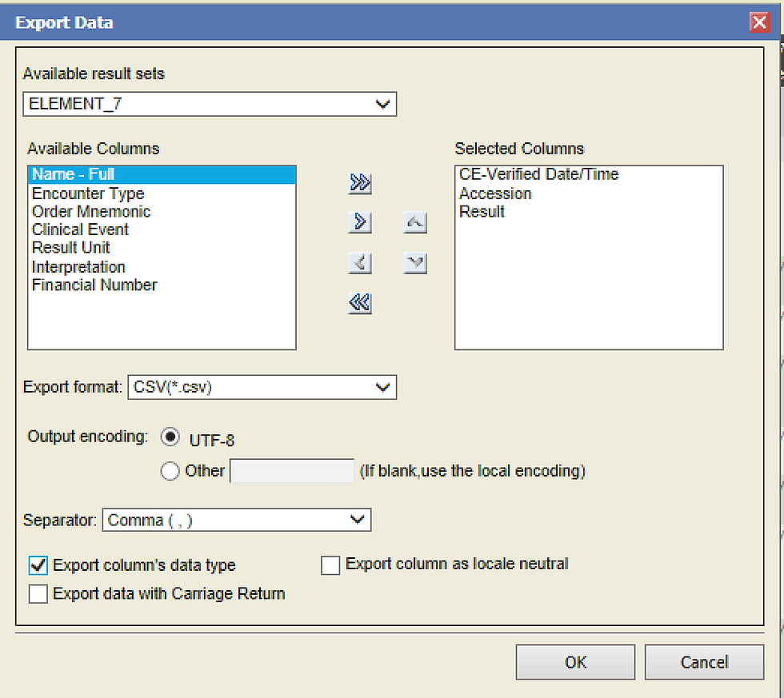Focus the Other encoding text field
Screen dimensions: 784x698
click(x=292, y=471)
